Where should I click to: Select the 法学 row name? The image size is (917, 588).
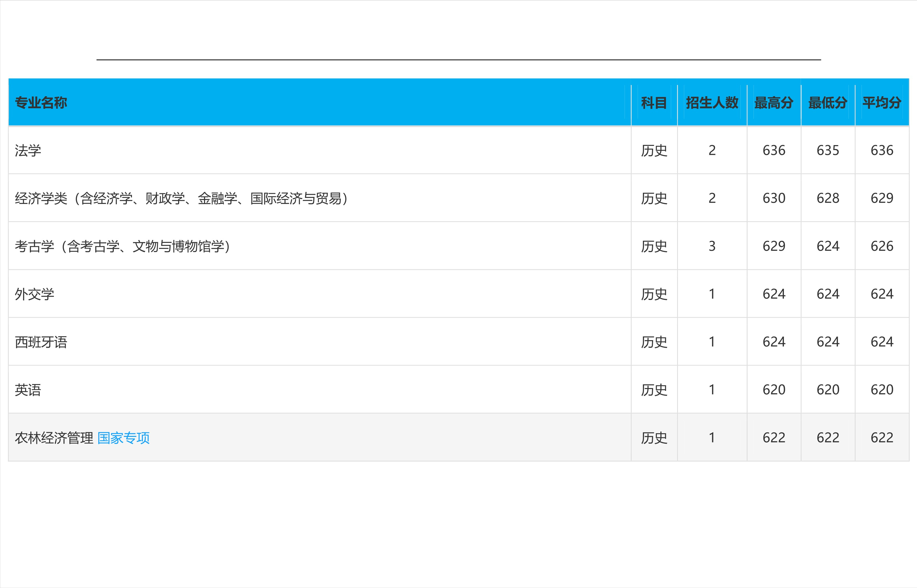click(28, 150)
